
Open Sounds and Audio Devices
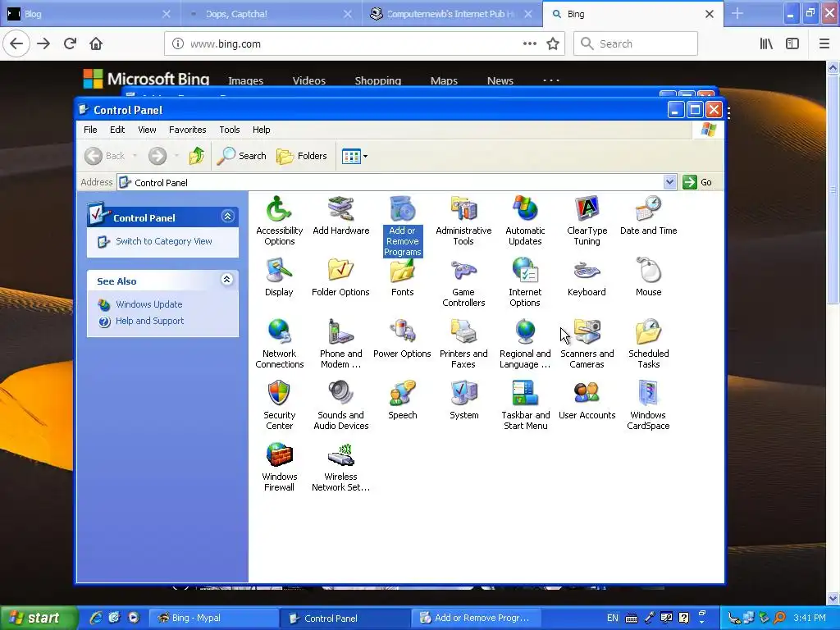[340, 405]
